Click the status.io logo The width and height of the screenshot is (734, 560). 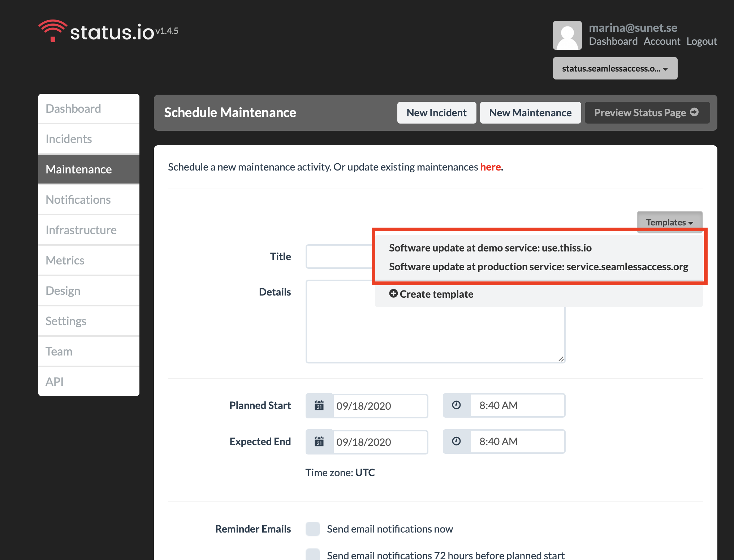[x=97, y=31]
